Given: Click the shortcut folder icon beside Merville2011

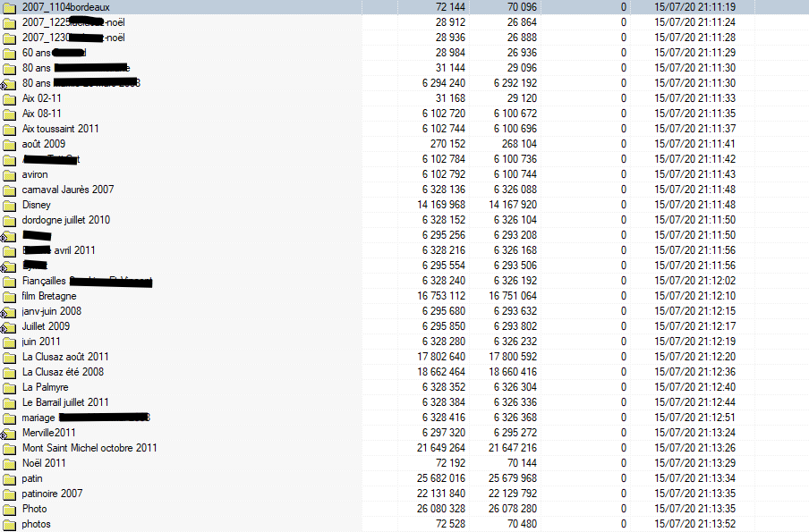Looking at the screenshot, I should (10, 433).
